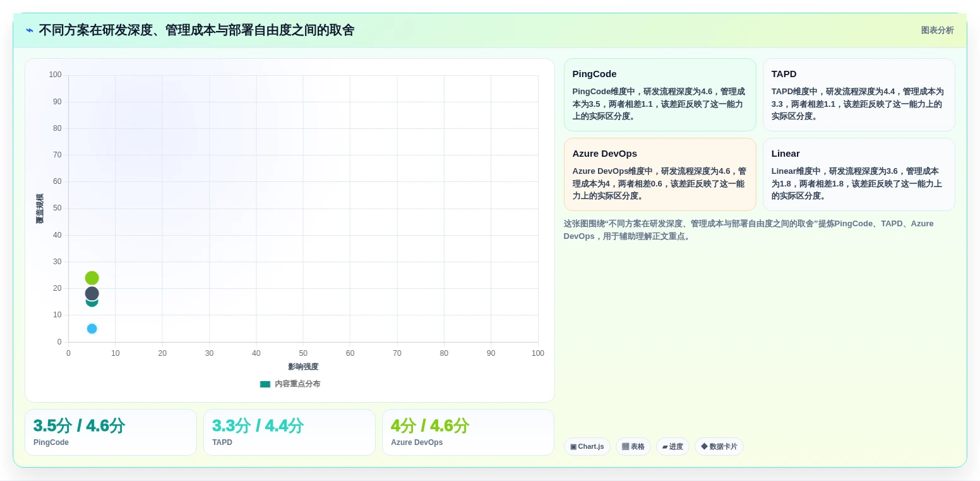Click the 表格 tag
The width and height of the screenshot is (980, 481).
(x=633, y=447)
